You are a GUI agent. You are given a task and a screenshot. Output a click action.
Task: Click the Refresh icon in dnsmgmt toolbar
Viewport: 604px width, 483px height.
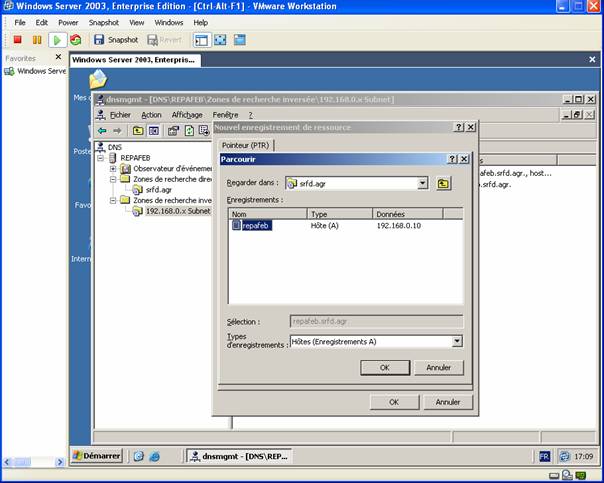189,131
